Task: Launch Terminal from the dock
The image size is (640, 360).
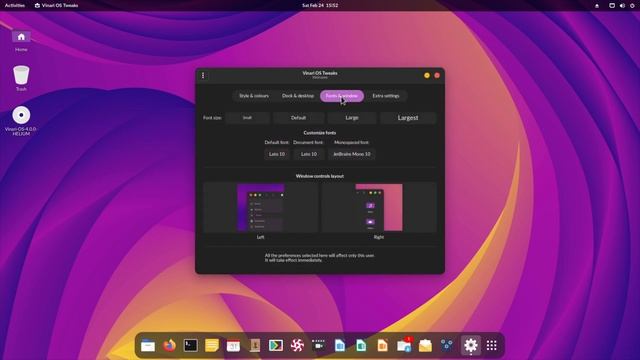Action: pos(191,346)
